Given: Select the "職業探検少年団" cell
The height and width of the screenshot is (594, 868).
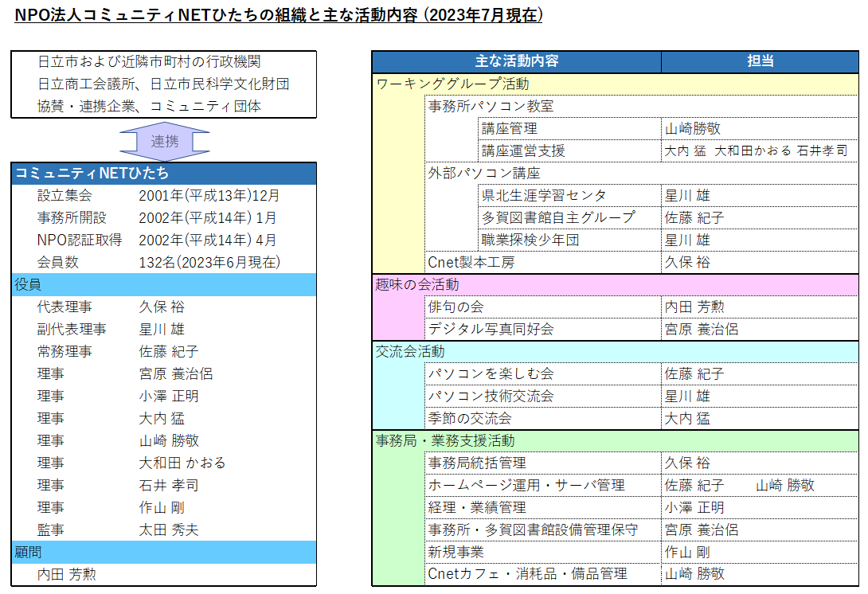Looking at the screenshot, I should [x=569, y=240].
